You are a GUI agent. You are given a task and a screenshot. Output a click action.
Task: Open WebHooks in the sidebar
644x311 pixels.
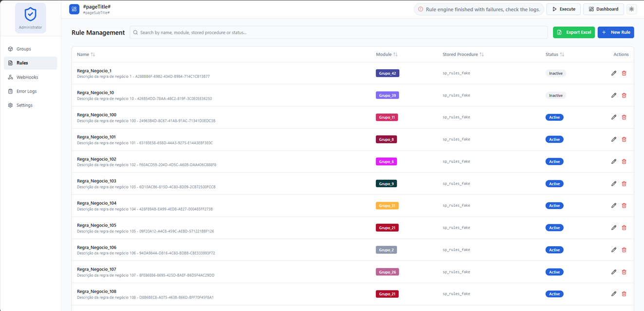pyautogui.click(x=30, y=77)
